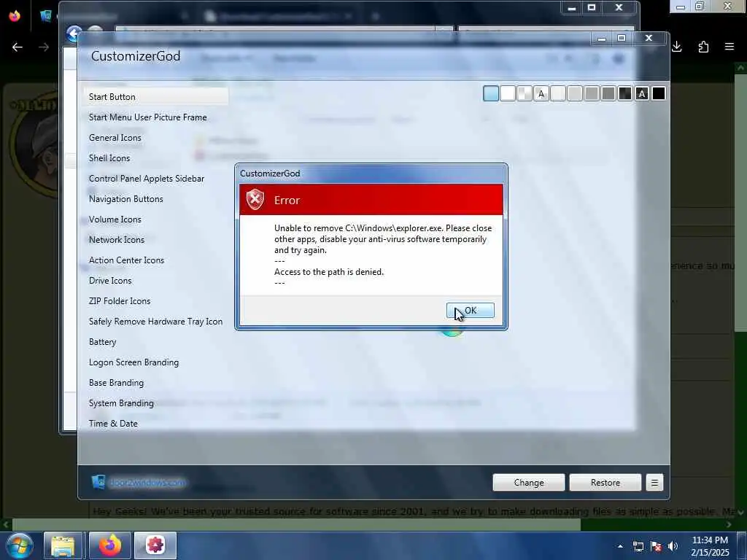Pick the plain white background swatch
The image size is (747, 560).
pyautogui.click(x=508, y=94)
